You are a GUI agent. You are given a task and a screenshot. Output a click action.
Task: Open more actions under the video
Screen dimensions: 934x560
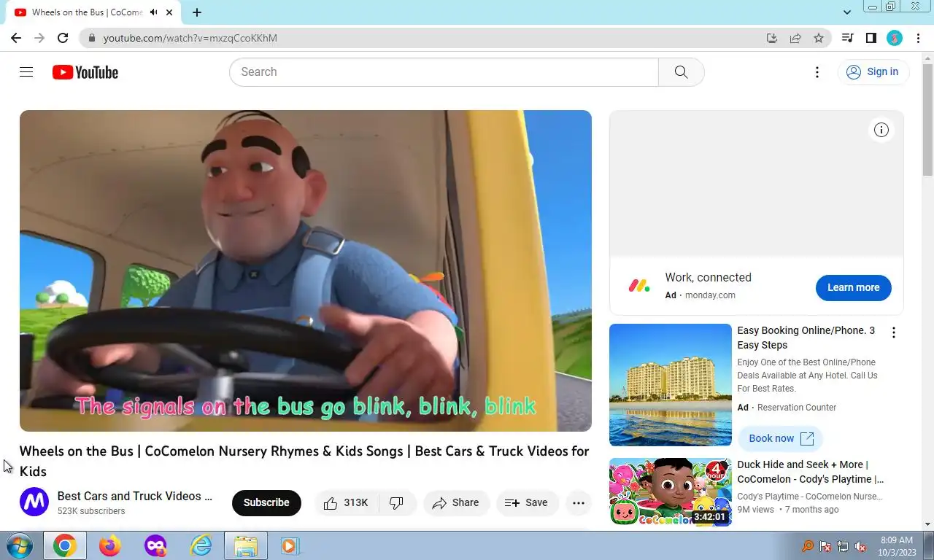579,502
